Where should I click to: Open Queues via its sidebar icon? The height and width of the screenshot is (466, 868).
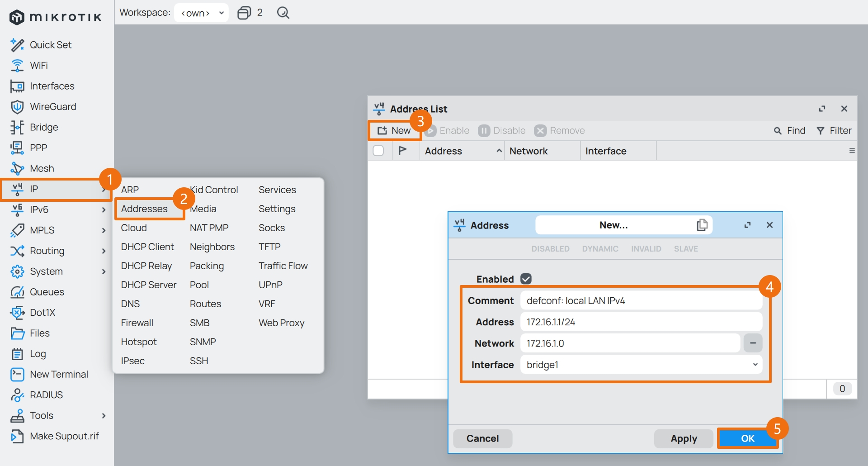pos(17,292)
